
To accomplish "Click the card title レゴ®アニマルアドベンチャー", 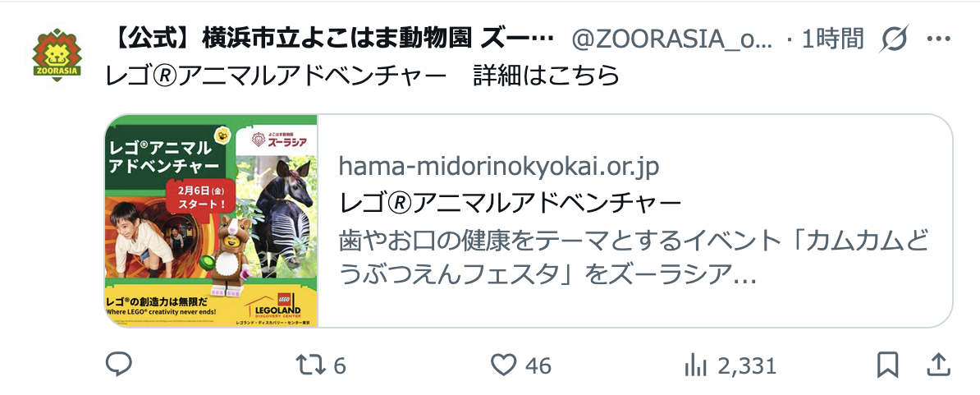I will click(510, 203).
